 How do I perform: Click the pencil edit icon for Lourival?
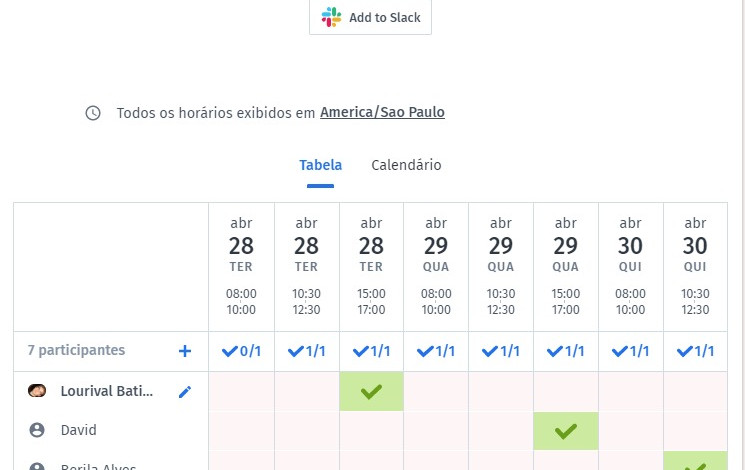pos(184,392)
